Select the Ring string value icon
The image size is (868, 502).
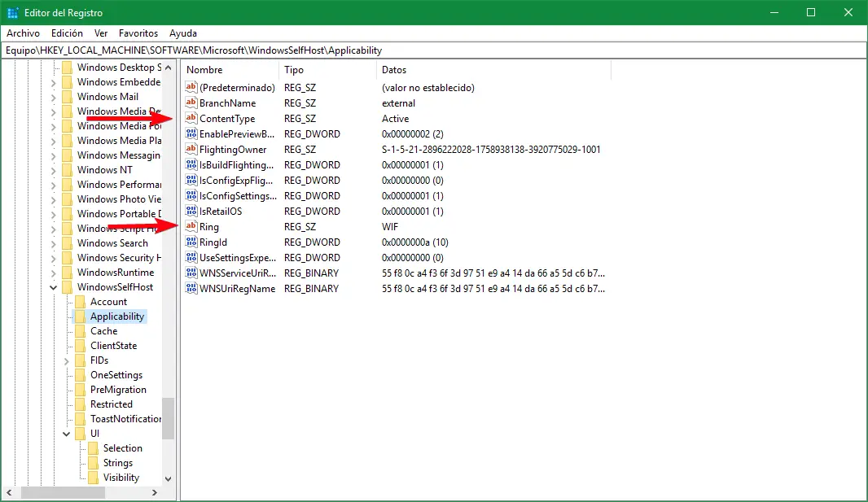(191, 226)
